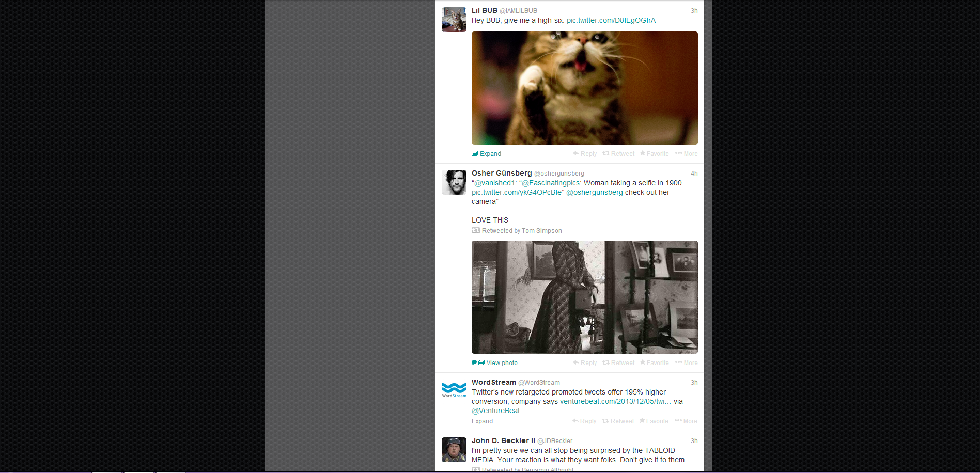Open the pic.twitter.com/D8fEgOGfrA link
Screen dimensions: 980x473
point(611,21)
